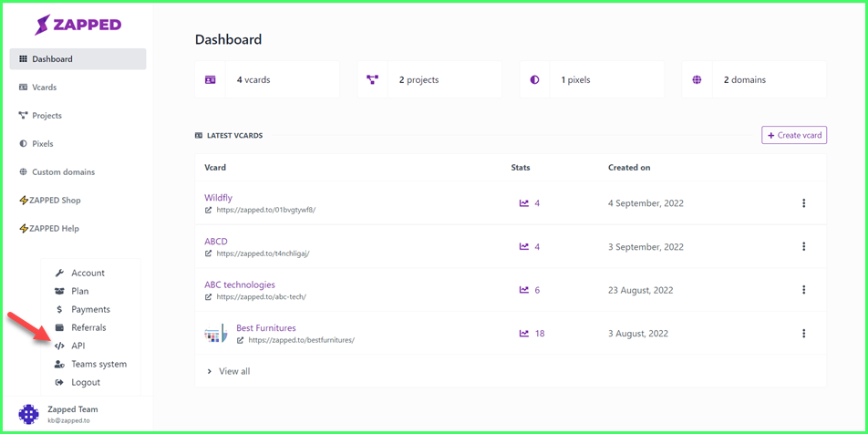868x434 pixels.
Task: Click Best Furnitures vcard thumbnail image
Action: [216, 334]
